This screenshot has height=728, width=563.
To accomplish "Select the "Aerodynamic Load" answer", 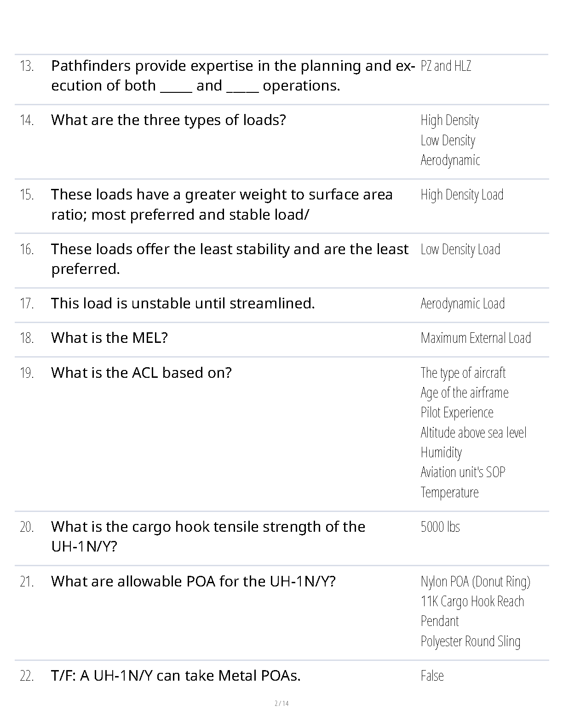I will point(462,304).
